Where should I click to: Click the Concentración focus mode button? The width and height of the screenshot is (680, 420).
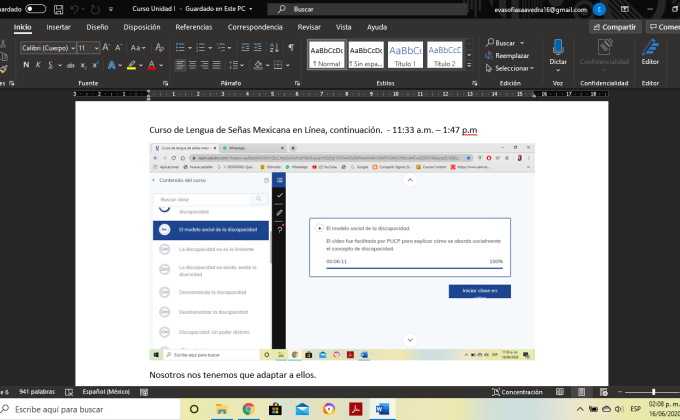(x=517, y=392)
